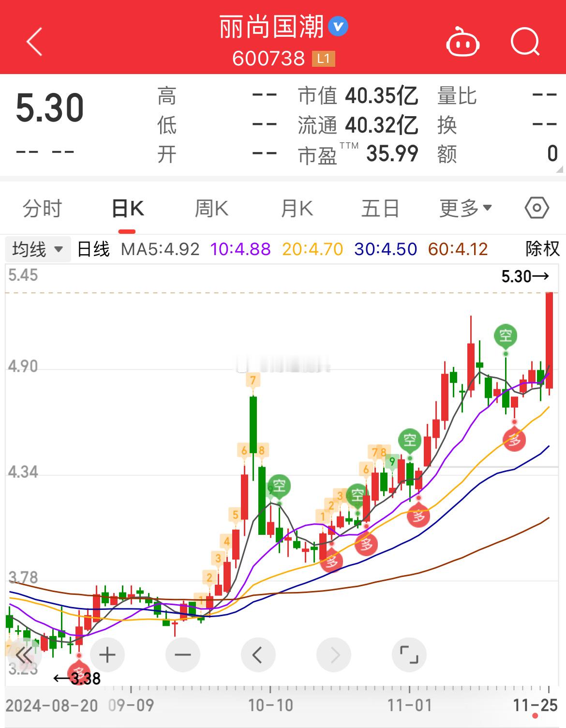The image size is (566, 728).
Task: Tap the 11-01 date label
Action: pos(409,705)
